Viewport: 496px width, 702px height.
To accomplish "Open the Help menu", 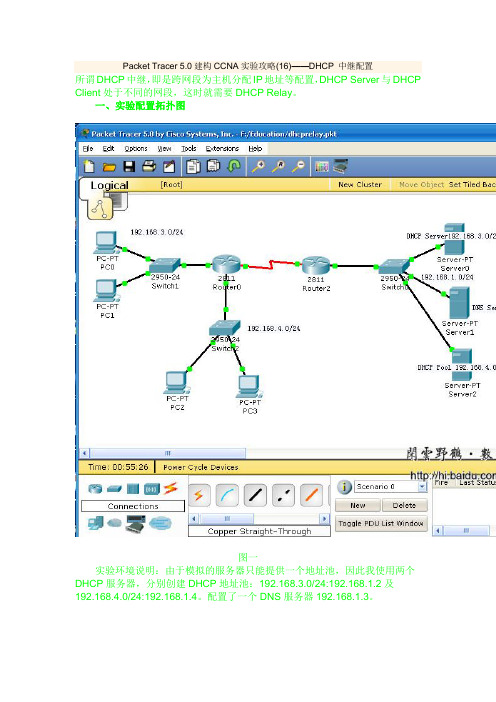I will coord(255,149).
